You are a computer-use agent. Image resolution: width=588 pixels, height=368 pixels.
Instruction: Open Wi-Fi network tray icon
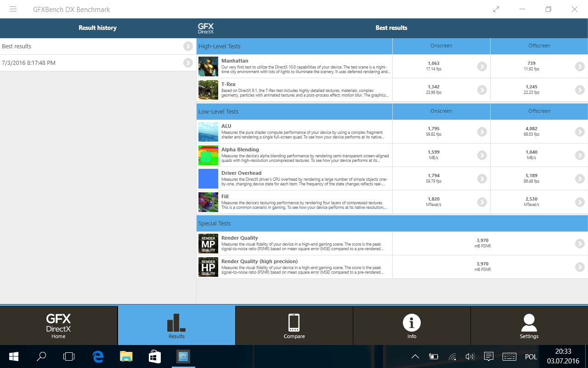click(452, 356)
